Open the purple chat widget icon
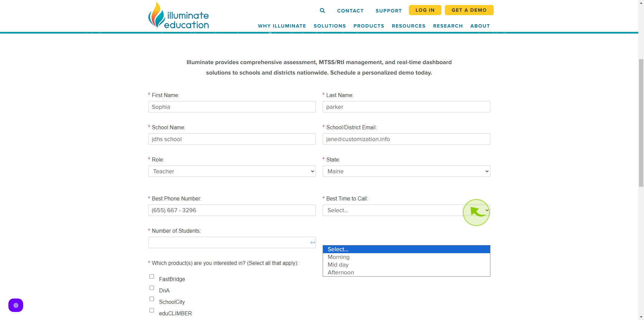Viewport: 644px width, 320px height. (16, 305)
